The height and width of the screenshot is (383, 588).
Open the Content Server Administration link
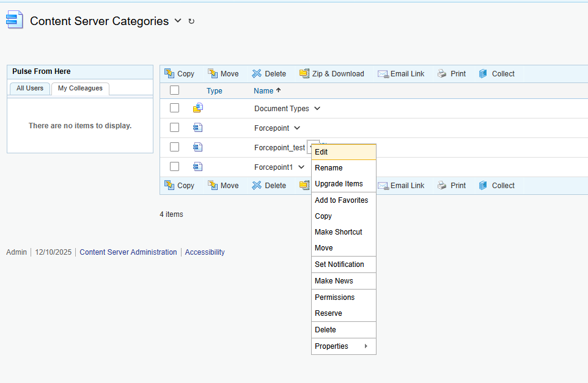pos(128,252)
